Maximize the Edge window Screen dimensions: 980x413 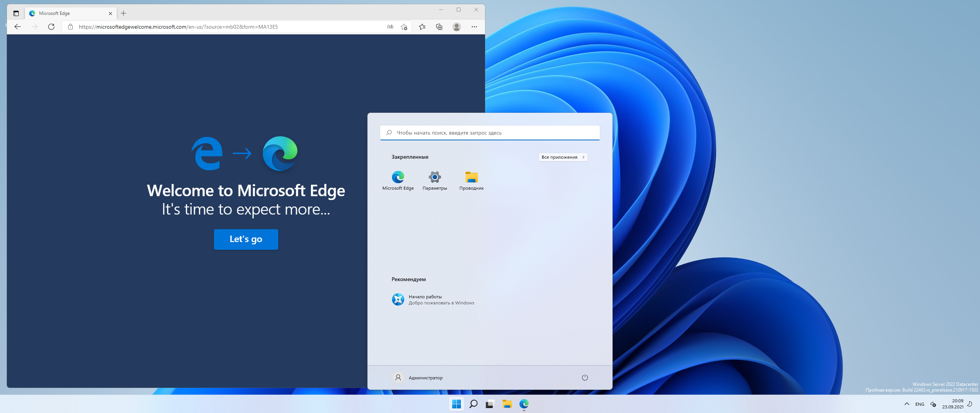[x=459, y=10]
